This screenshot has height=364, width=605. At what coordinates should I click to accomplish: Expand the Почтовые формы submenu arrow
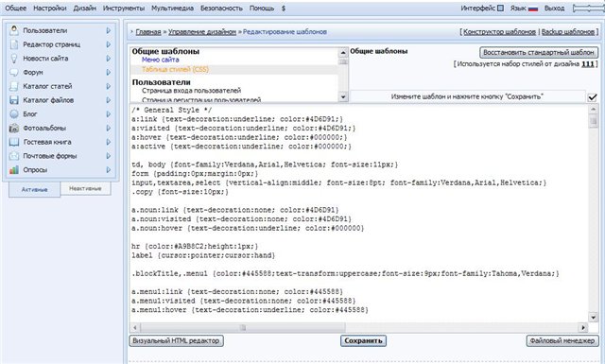[x=109, y=156]
